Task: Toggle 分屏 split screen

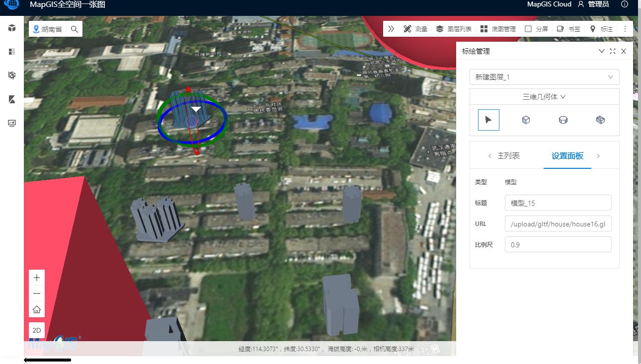Action: pyautogui.click(x=536, y=29)
